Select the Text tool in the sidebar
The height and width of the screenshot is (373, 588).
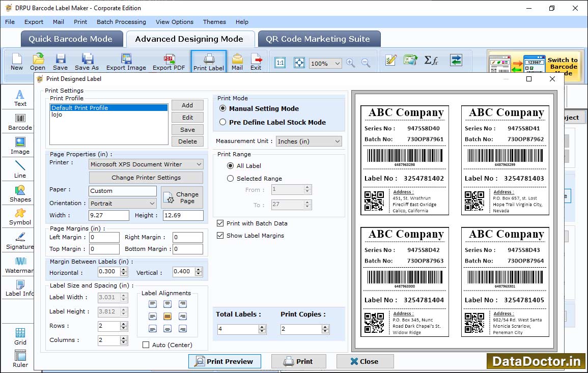click(20, 98)
